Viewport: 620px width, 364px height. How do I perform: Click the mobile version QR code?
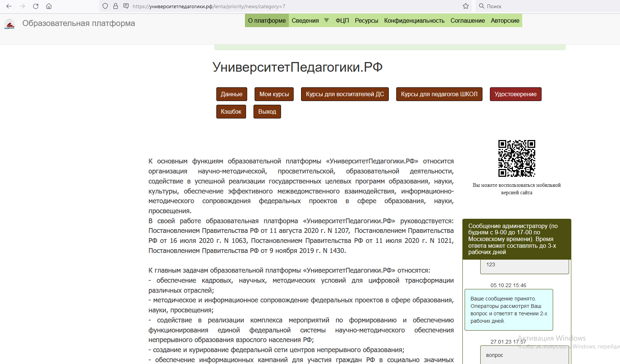point(516,158)
